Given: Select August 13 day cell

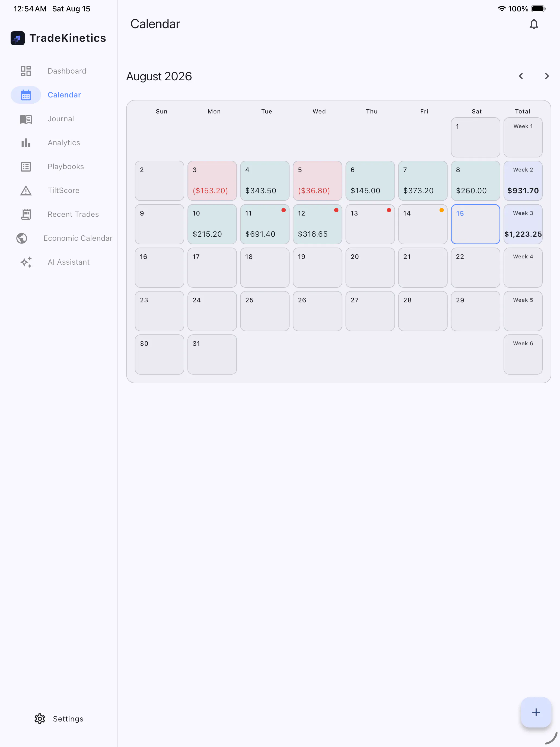Looking at the screenshot, I should [x=370, y=224].
